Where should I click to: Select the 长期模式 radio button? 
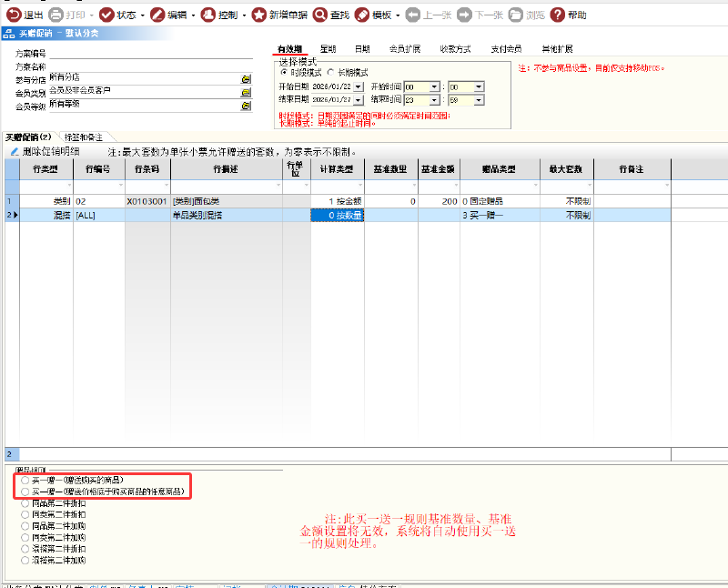click(330, 72)
